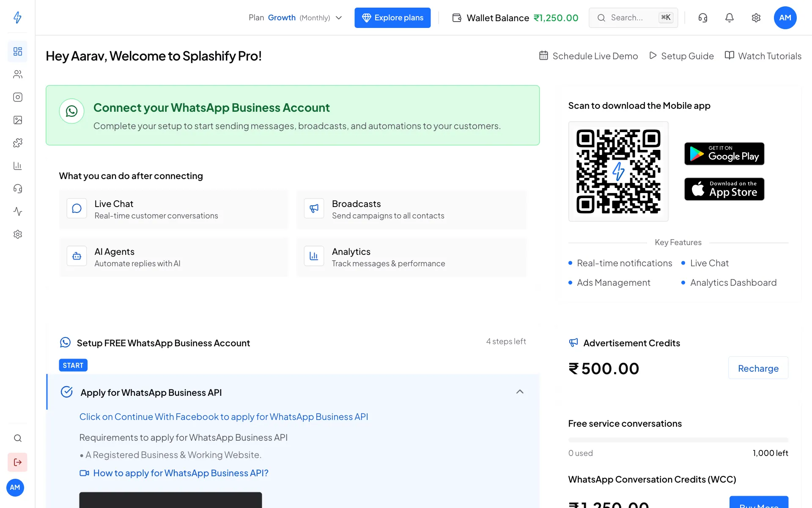
Task: Open the settings gear in top bar
Action: (x=756, y=18)
